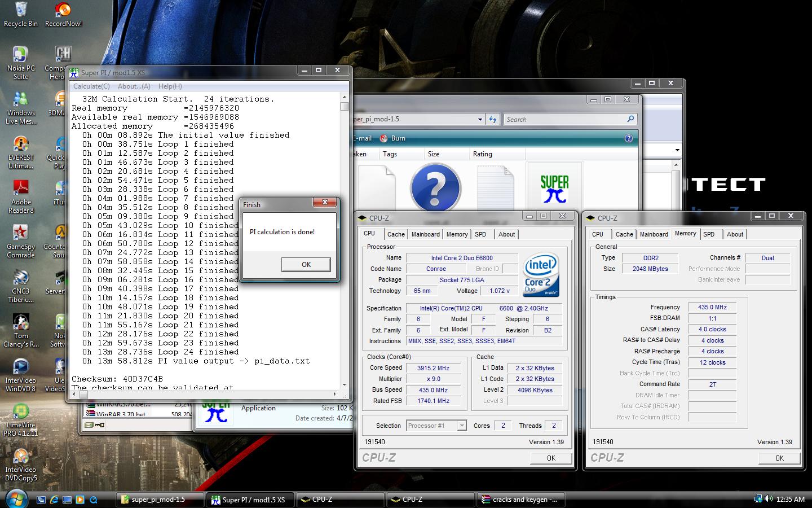
Task: Open Windows Media Player from quick launch
Action: pyautogui.click(x=80, y=500)
